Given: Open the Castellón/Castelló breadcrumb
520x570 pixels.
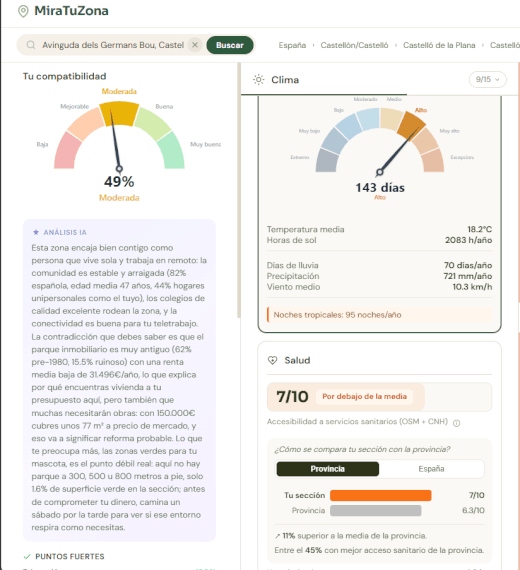Looking at the screenshot, I should (354, 45).
